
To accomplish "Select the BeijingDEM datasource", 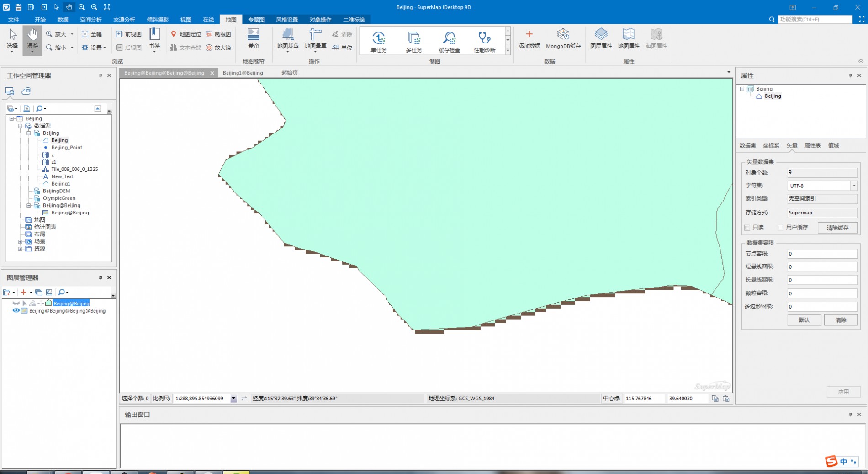I will click(56, 191).
